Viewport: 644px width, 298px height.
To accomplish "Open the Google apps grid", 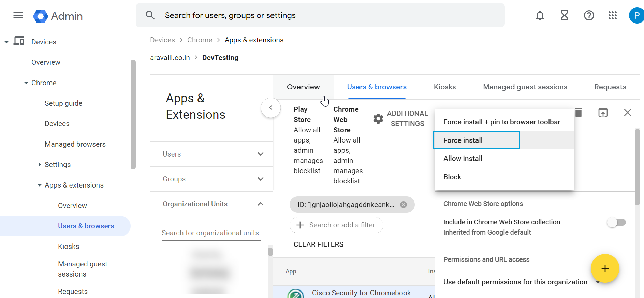I will coord(613,15).
